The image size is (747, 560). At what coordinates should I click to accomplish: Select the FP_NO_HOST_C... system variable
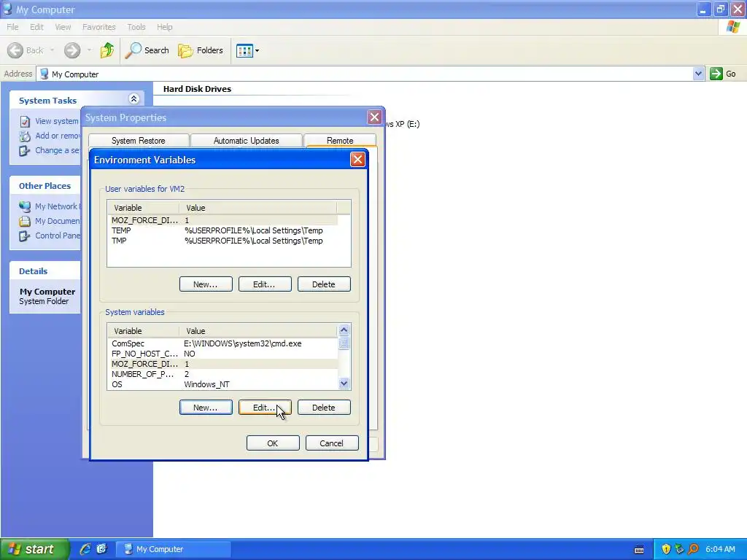tap(223, 354)
